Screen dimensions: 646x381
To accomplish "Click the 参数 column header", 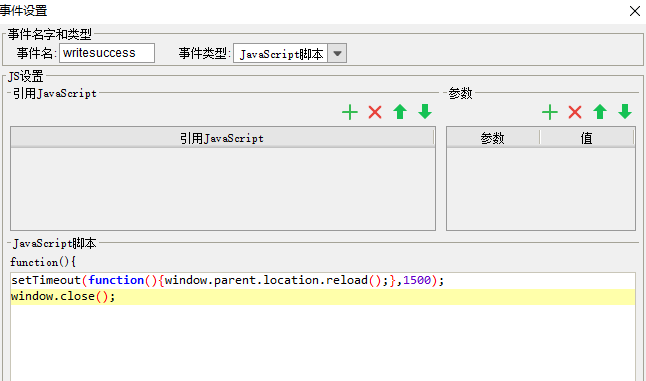I will point(493,138).
